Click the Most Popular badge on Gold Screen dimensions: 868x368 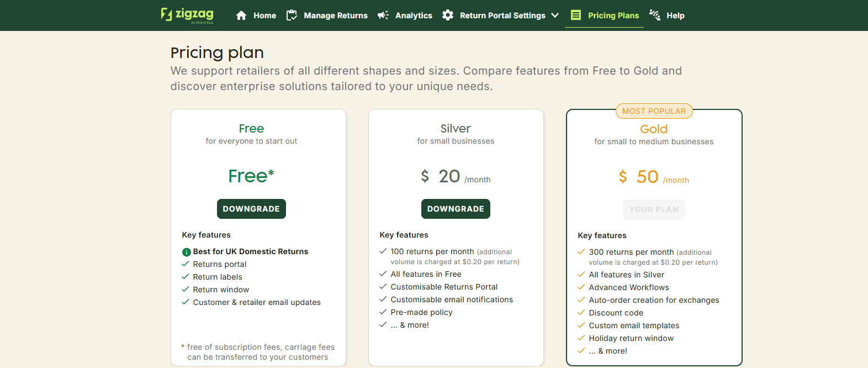(x=654, y=111)
